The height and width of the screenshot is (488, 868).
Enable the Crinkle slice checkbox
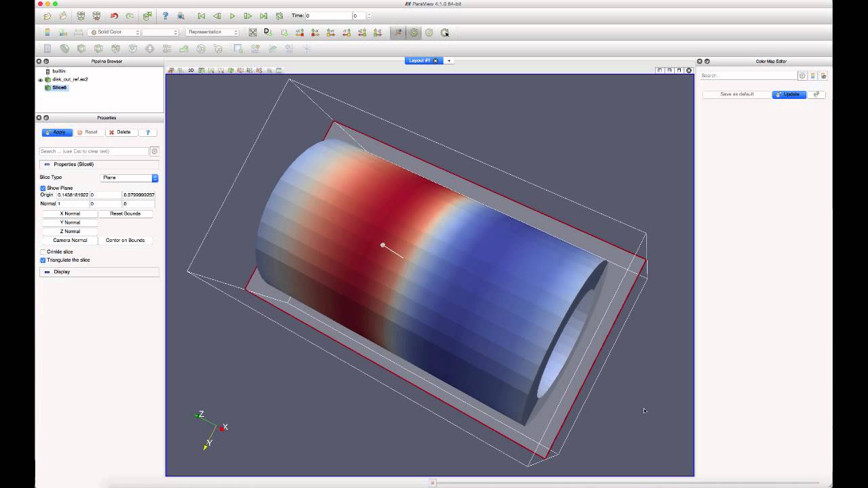point(43,251)
